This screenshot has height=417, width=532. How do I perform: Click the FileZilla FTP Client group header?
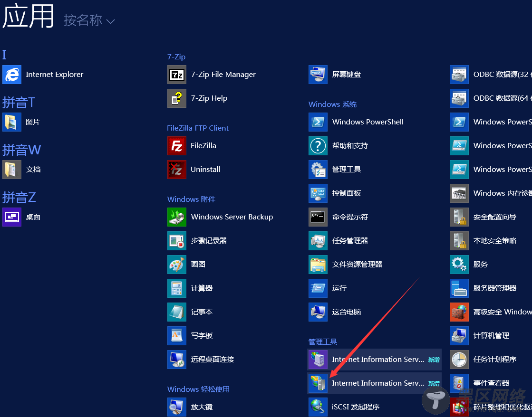tap(198, 128)
